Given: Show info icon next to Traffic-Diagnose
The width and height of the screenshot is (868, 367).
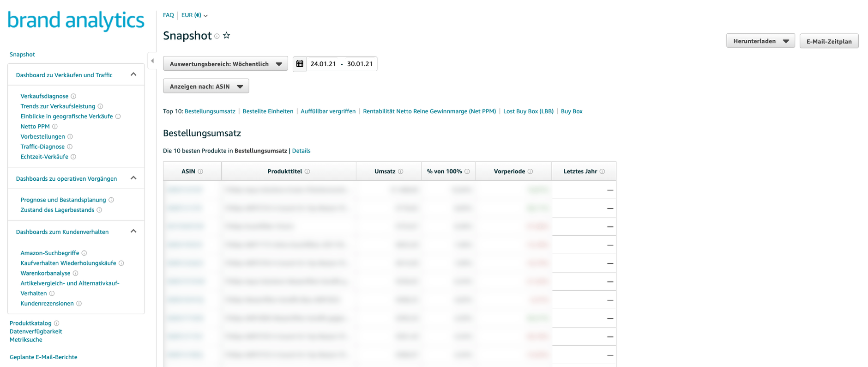Looking at the screenshot, I should point(70,147).
